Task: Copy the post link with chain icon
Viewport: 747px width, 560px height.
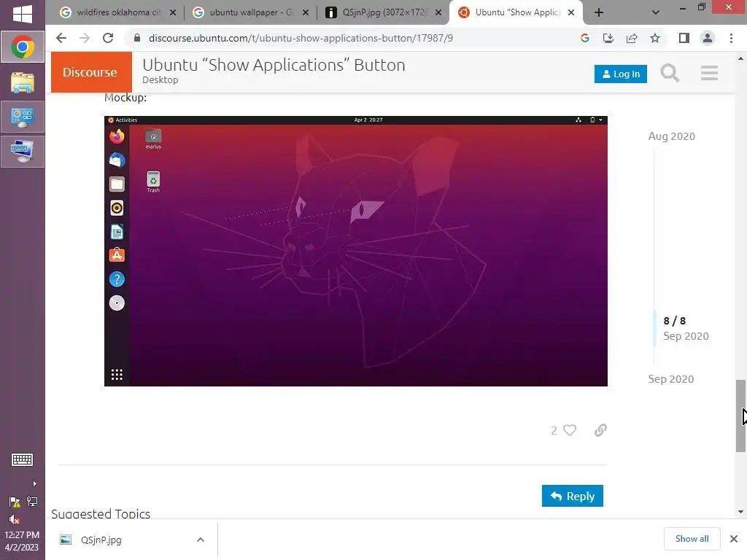Action: (600, 430)
